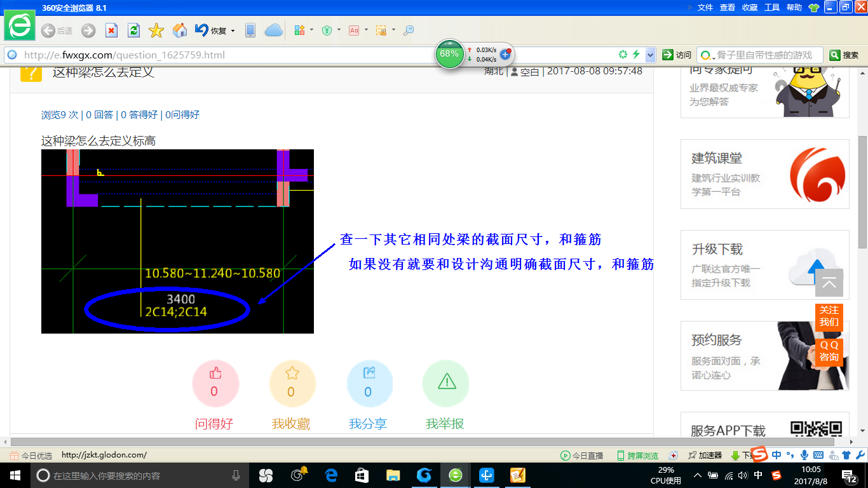Click the Windows Start button
The width and height of the screenshot is (868, 488).
pos(14,475)
